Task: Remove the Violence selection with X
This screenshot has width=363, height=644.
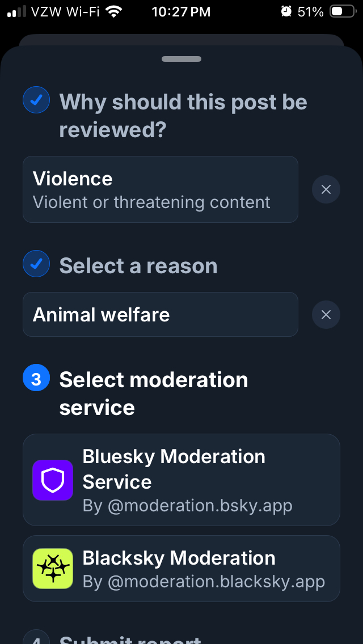Action: click(326, 189)
